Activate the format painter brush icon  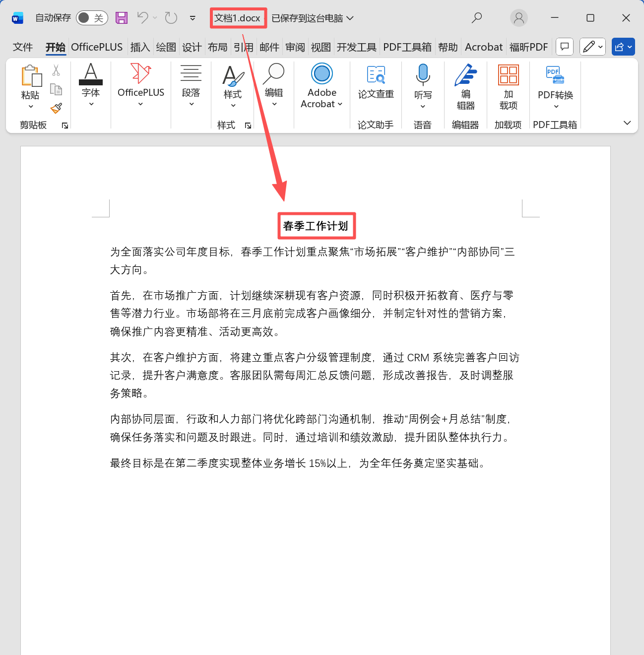[56, 108]
